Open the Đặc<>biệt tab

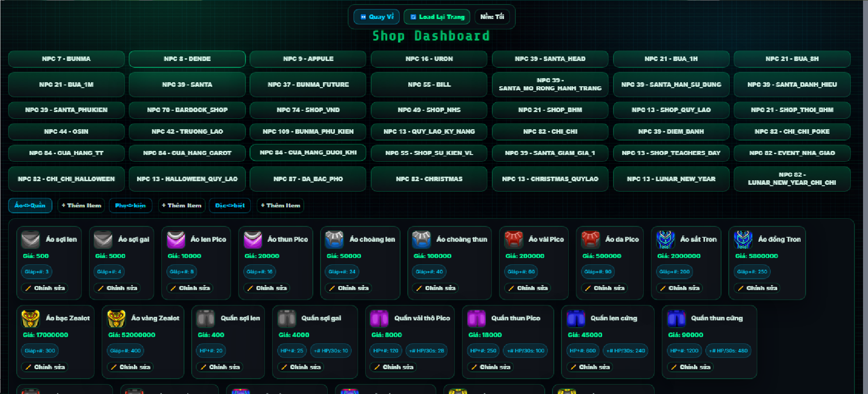pyautogui.click(x=230, y=206)
